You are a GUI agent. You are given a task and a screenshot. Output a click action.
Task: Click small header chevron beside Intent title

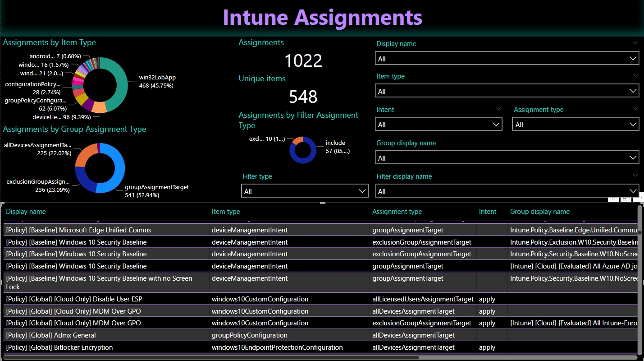tap(498, 109)
